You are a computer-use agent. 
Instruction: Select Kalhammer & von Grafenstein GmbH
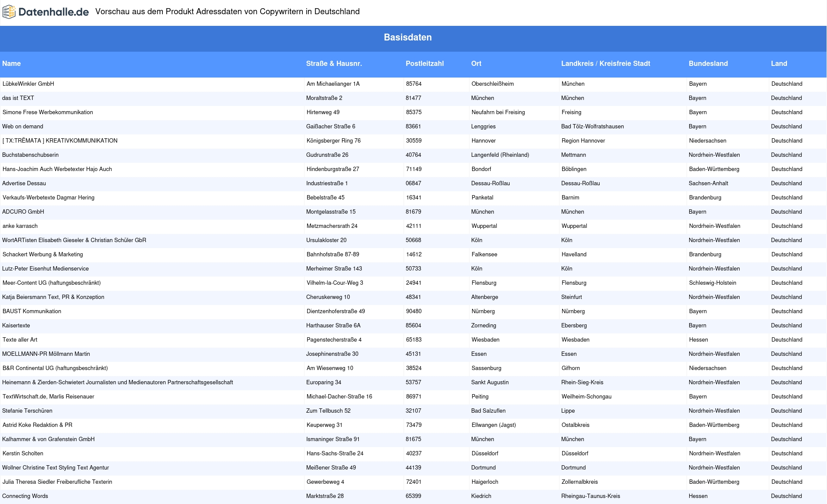click(x=49, y=439)
